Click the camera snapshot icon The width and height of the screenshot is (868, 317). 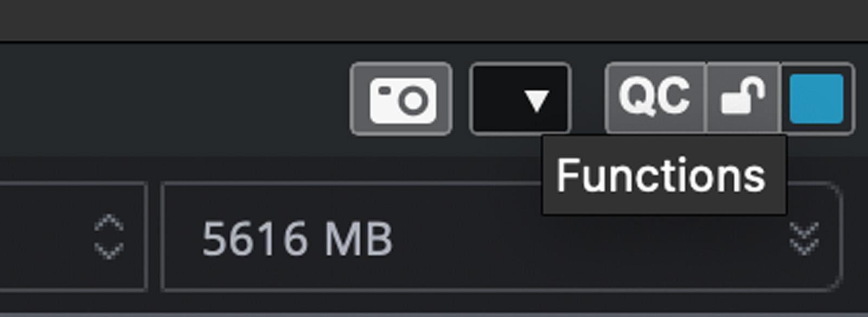401,99
